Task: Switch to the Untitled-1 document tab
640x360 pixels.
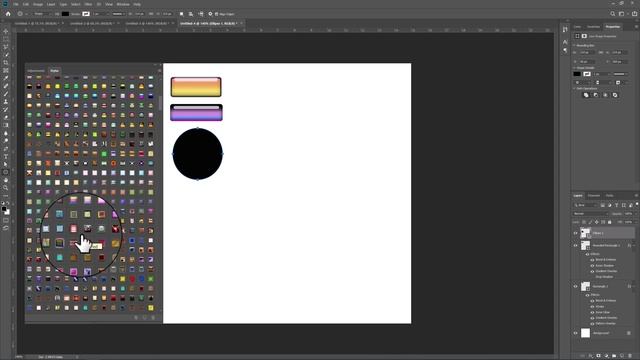Action: pos(37,24)
